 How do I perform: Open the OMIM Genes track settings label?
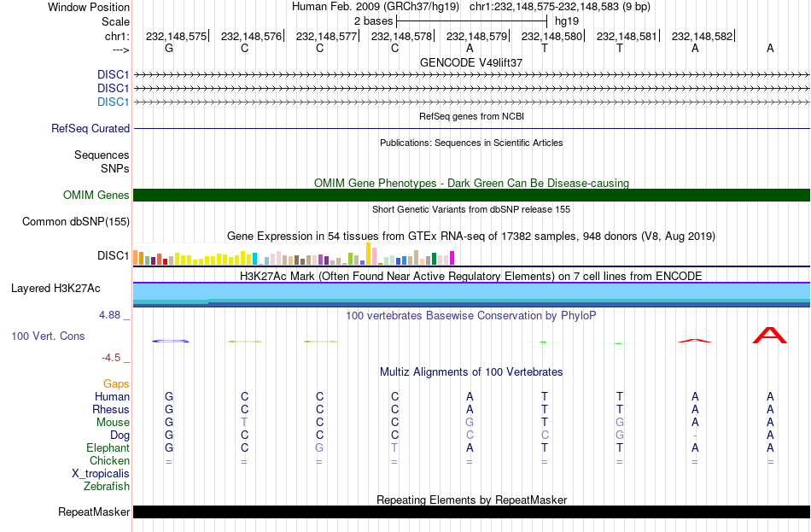[96, 195]
